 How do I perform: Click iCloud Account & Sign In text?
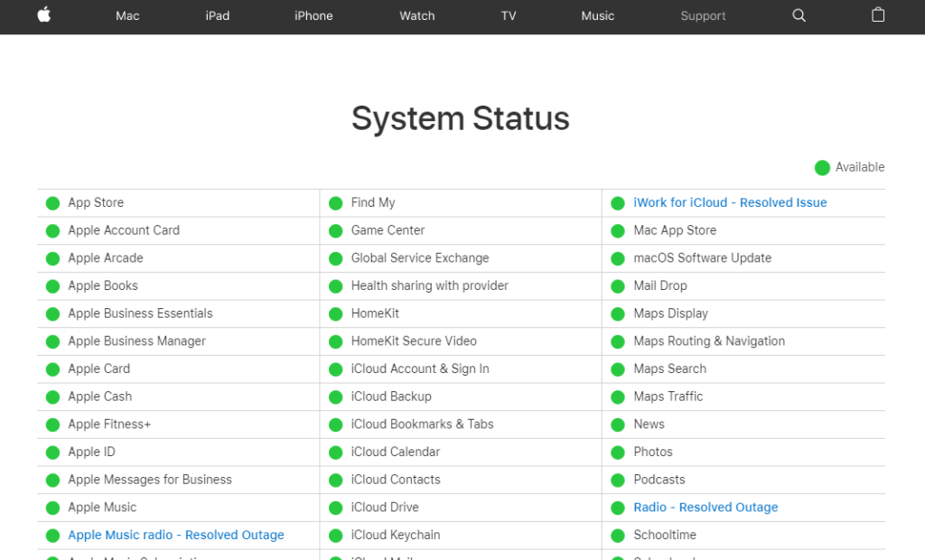coord(420,369)
